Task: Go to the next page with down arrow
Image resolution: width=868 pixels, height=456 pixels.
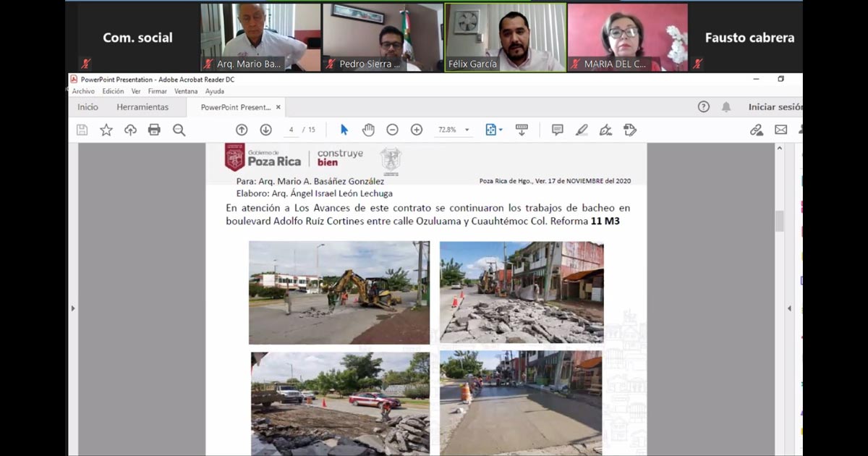Action: pyautogui.click(x=265, y=130)
